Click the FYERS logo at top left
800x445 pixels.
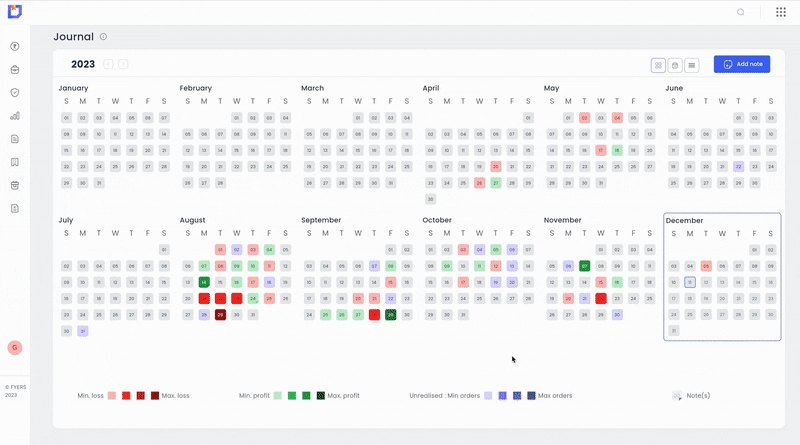14,11
